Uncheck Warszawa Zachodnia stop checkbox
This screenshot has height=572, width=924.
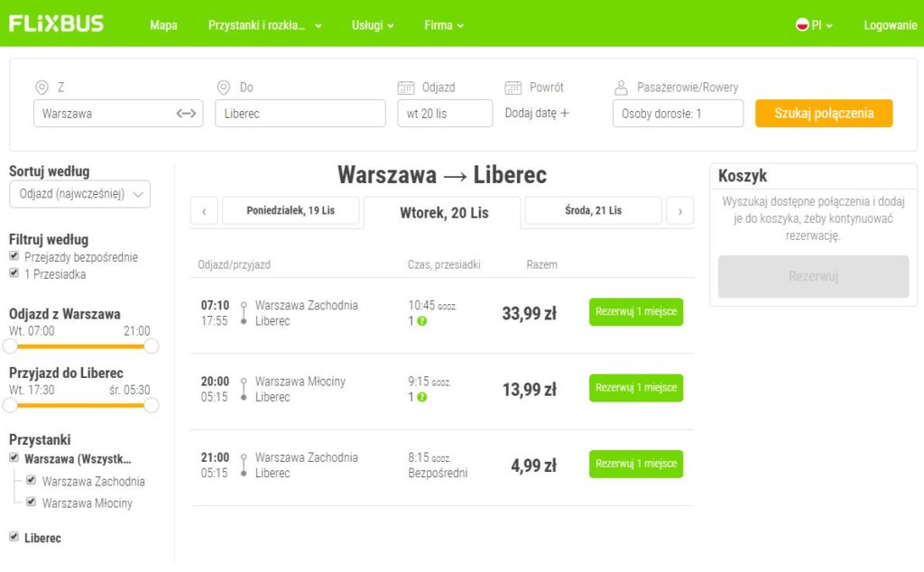click(x=32, y=480)
